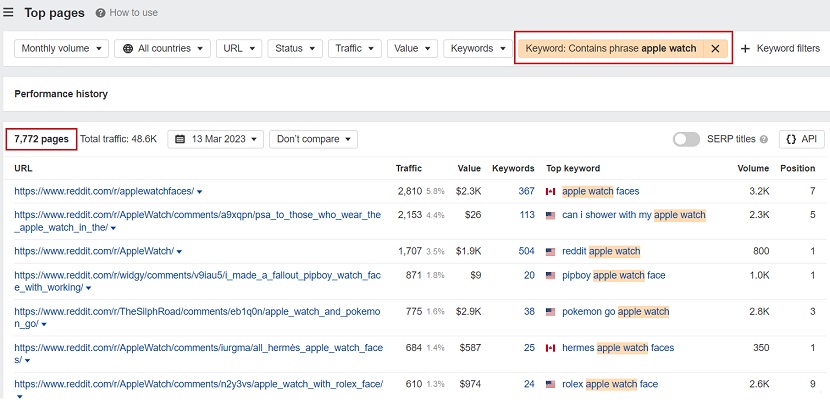
Task: Click the 113 keywords count
Action: 527,215
